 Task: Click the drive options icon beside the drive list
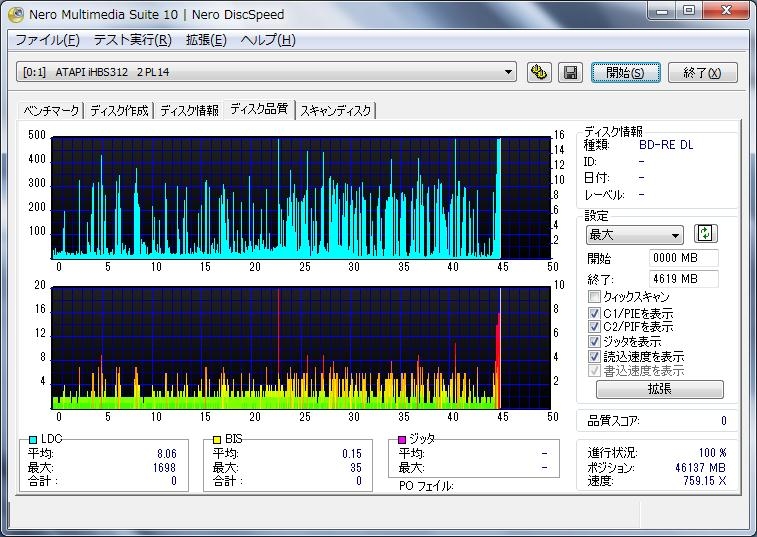click(539, 73)
